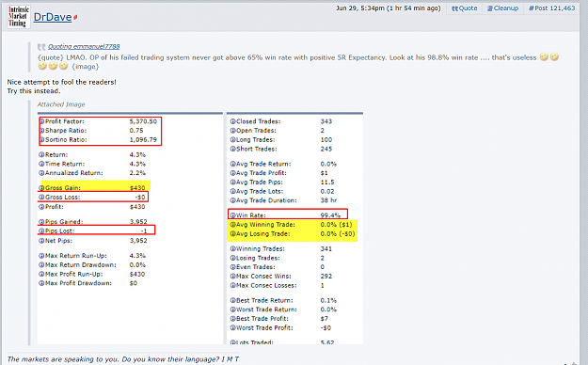Viewport: 588px width, 365px height.
Task: Click the Win Rate value 99.4%
Action: tap(330, 215)
